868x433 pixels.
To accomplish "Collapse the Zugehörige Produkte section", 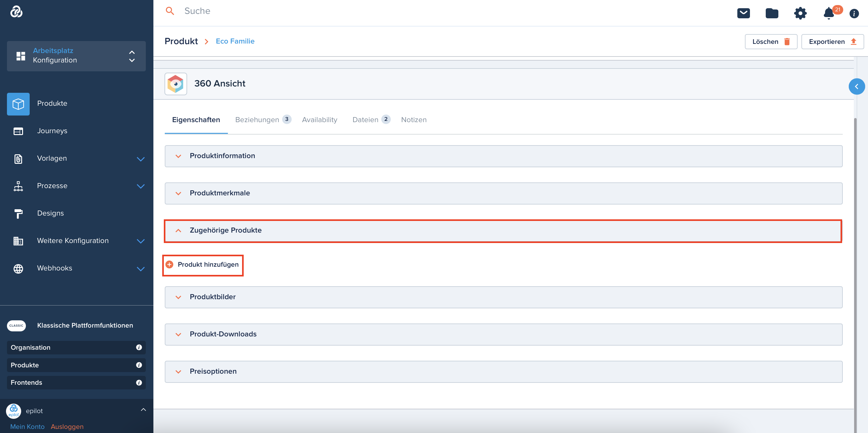I will 503,230.
